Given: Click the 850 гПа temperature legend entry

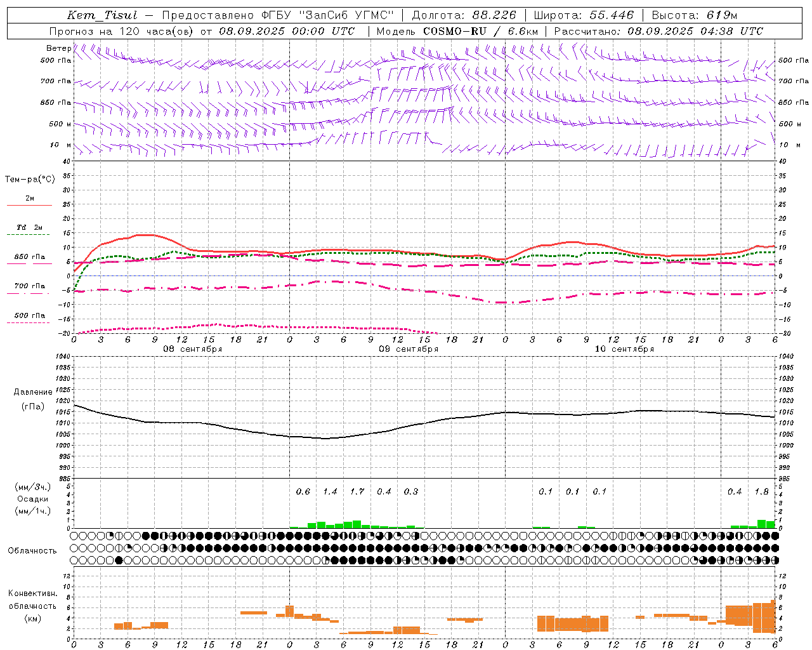Looking at the screenshot, I should [30, 257].
